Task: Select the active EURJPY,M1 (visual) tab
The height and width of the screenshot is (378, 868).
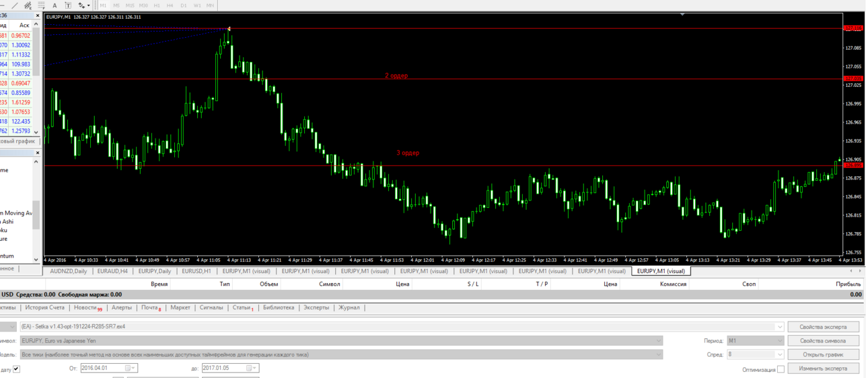Action: click(661, 271)
